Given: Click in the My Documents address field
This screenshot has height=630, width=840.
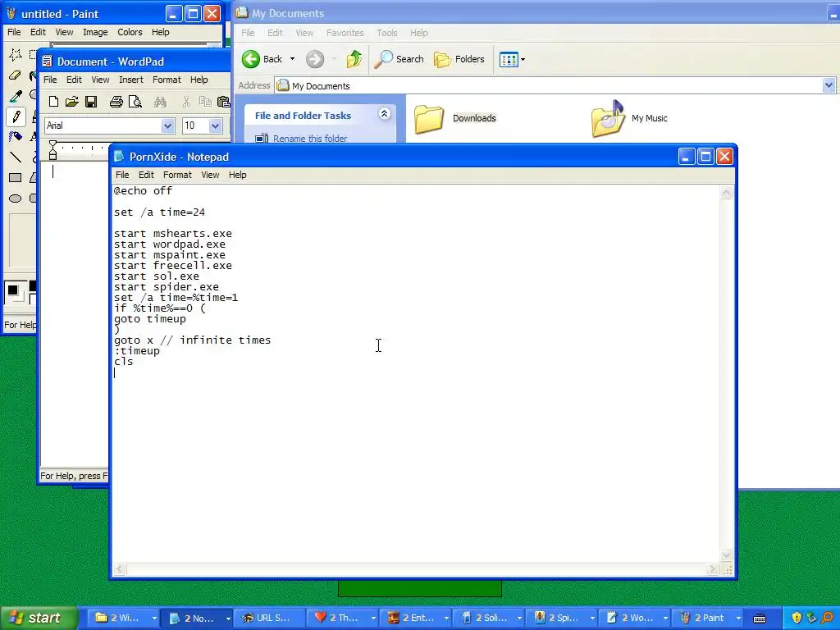Looking at the screenshot, I should (x=549, y=85).
